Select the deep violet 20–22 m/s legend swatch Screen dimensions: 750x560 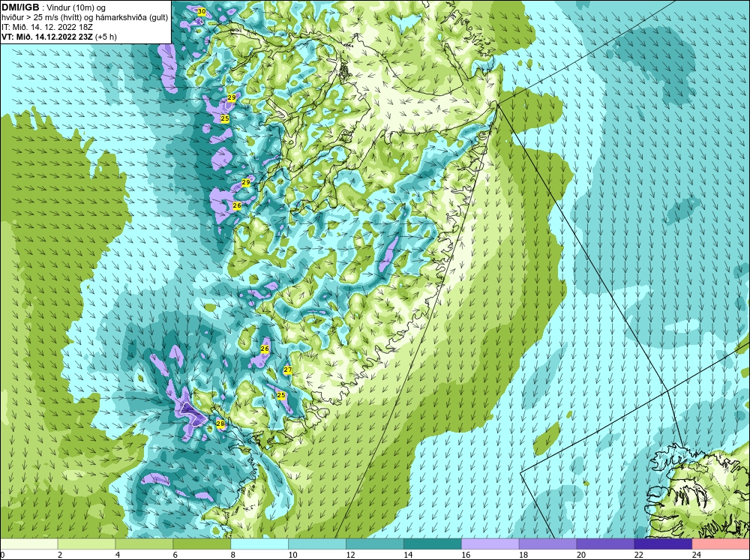point(605,544)
